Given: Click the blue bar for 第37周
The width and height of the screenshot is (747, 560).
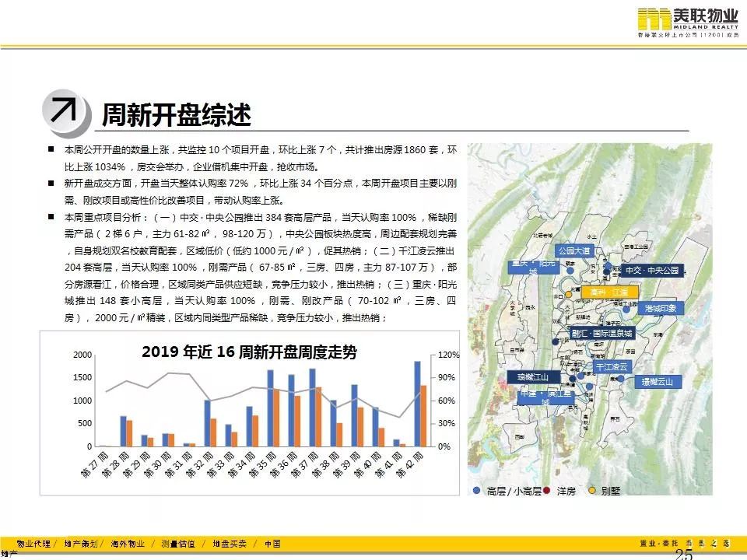Looking at the screenshot, I should point(312,408).
